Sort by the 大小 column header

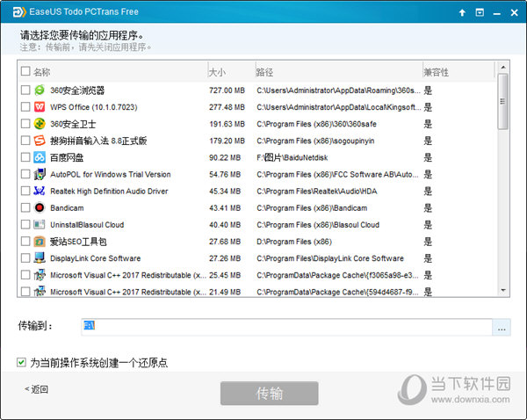point(217,72)
